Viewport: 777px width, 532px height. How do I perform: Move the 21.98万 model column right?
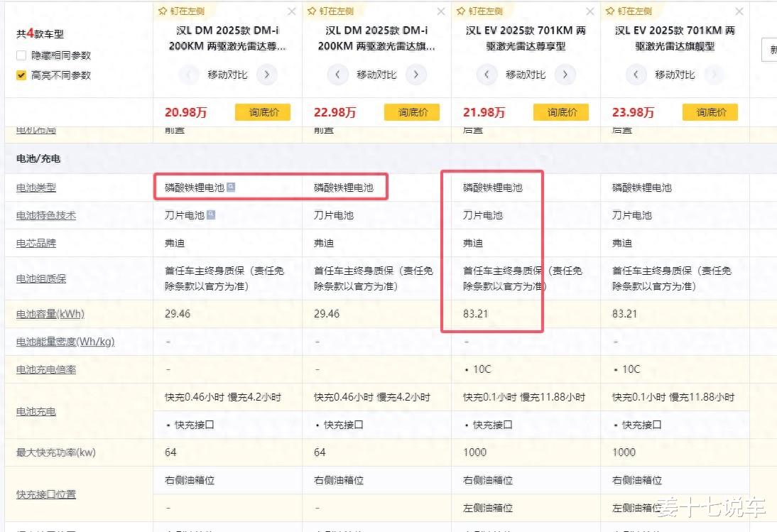[565, 75]
